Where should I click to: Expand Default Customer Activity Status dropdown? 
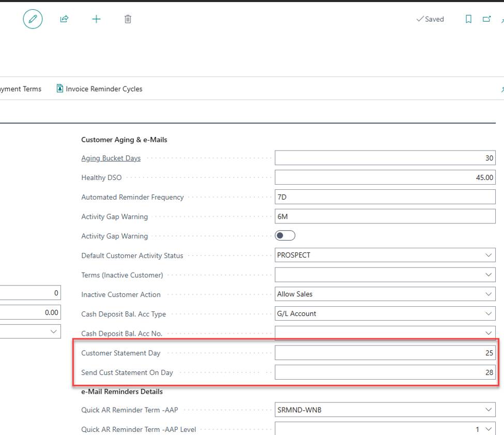(488, 255)
